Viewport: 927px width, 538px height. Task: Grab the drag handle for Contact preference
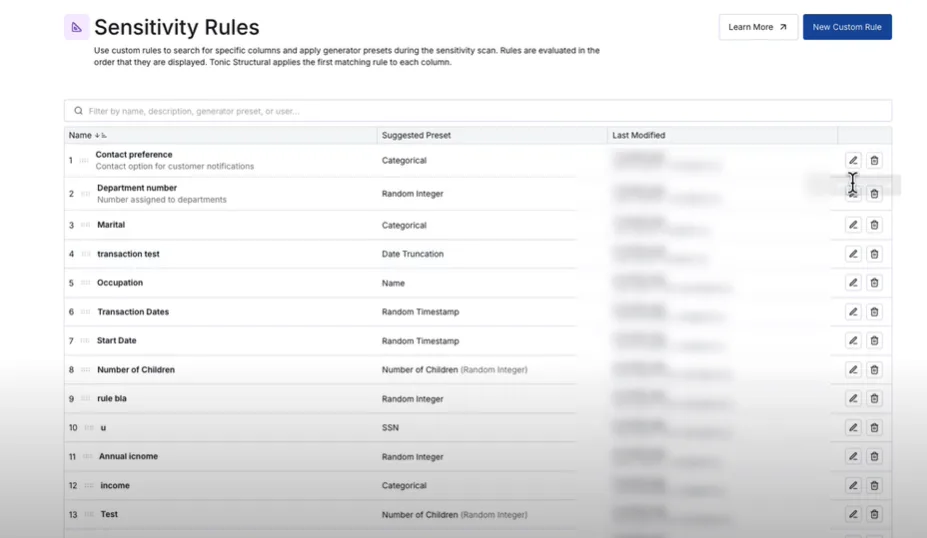pos(84,160)
